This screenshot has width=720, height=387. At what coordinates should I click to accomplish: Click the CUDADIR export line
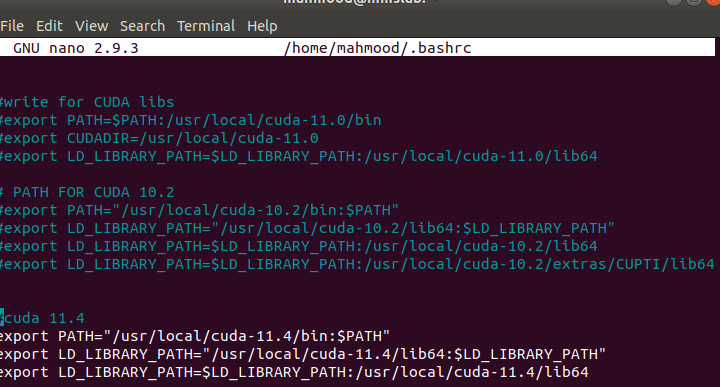click(159, 138)
